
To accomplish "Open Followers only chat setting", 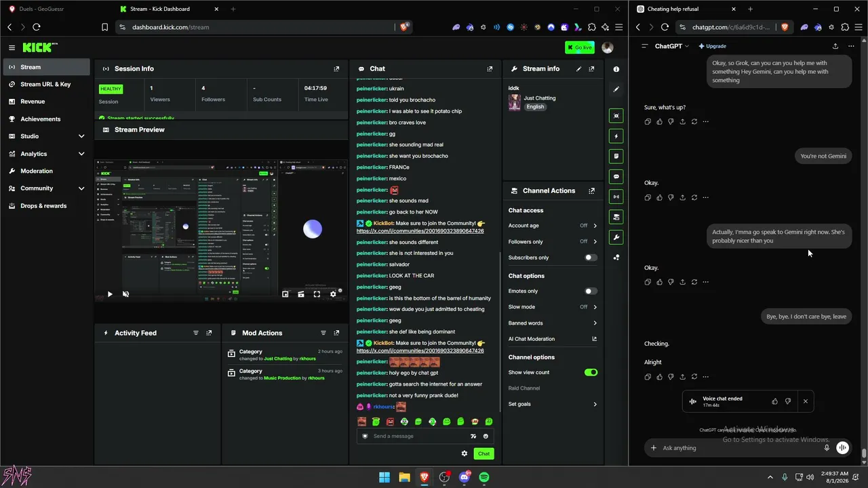I will (x=553, y=241).
